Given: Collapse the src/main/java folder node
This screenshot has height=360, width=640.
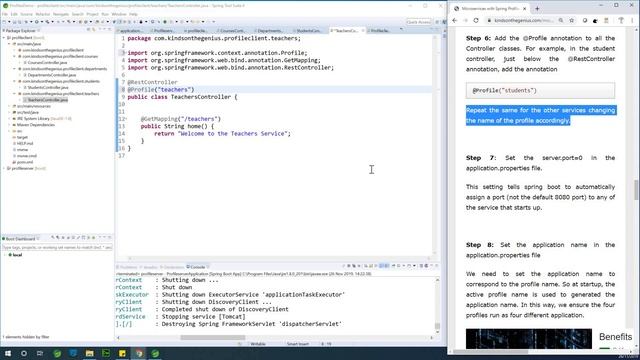Looking at the screenshot, I should click(x=9, y=44).
